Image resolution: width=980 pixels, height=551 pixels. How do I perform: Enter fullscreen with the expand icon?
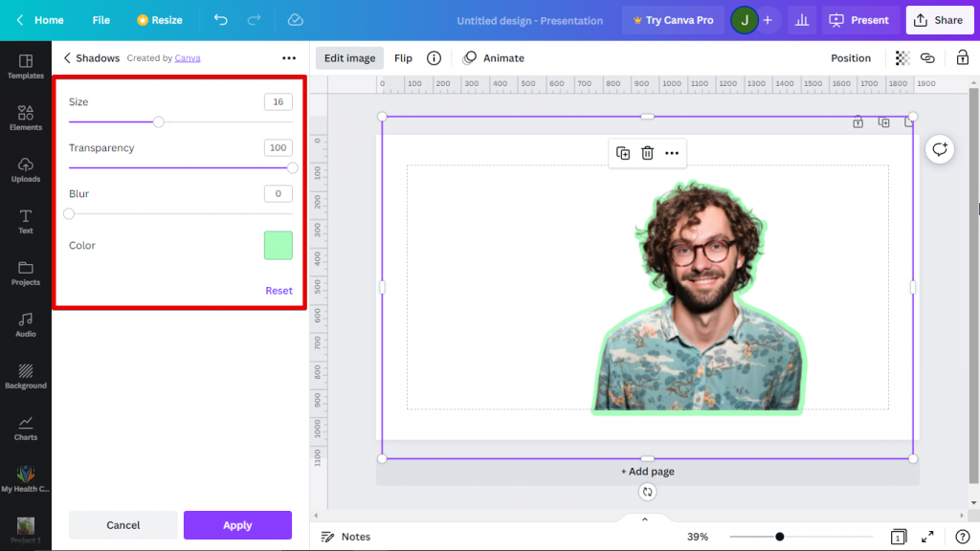tap(926, 537)
